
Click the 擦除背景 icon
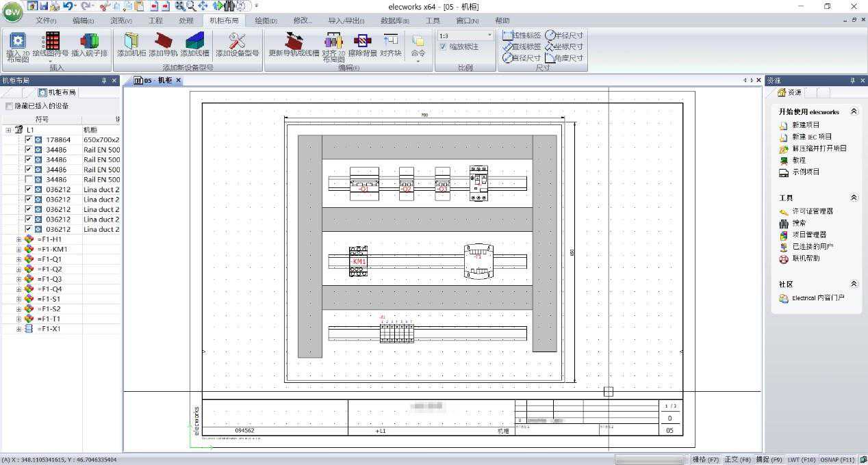point(362,42)
